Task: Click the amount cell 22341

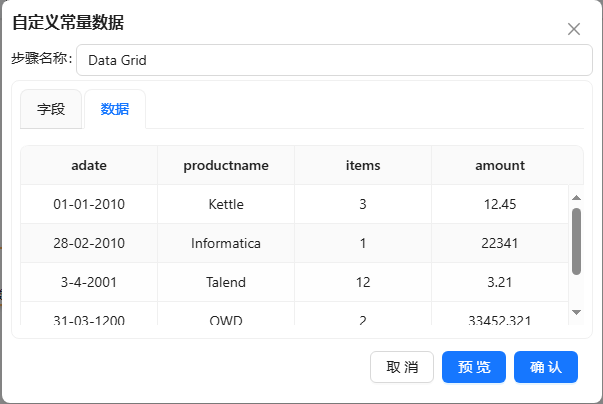Action: click(x=500, y=243)
